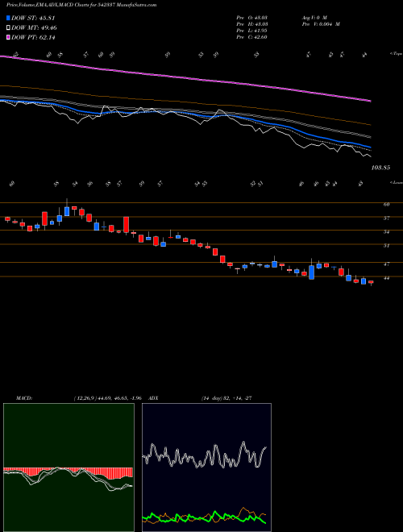The image size is (403, 532).
Task: Click the ADX (14 day) 32 values
Action: pyautogui.click(x=226, y=398)
